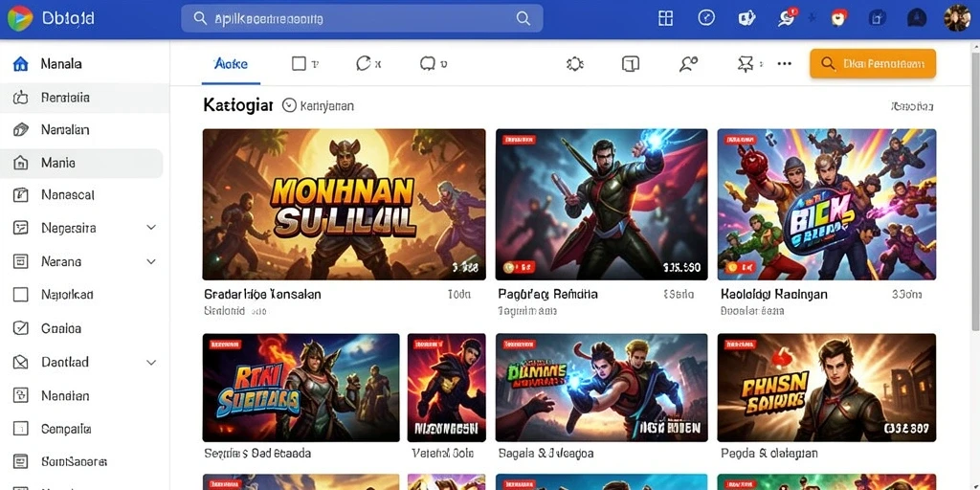Open the BICK game thumbnail with crowd of heroes
The height and width of the screenshot is (490, 980).
click(826, 205)
